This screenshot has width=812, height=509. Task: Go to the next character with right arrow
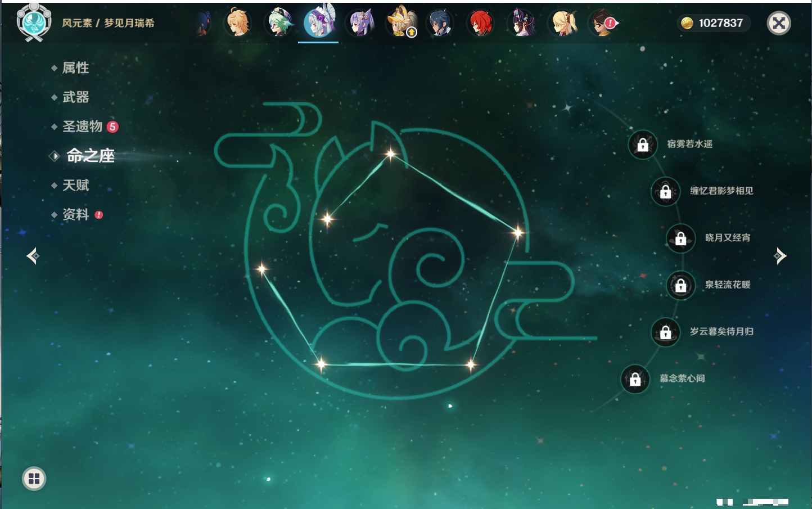click(780, 256)
